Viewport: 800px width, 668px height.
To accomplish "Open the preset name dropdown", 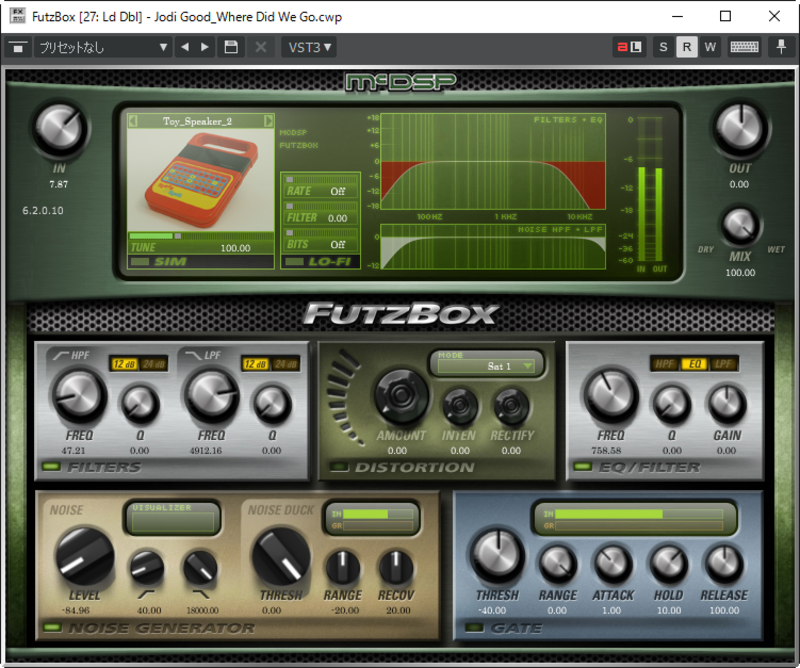I will tap(103, 47).
